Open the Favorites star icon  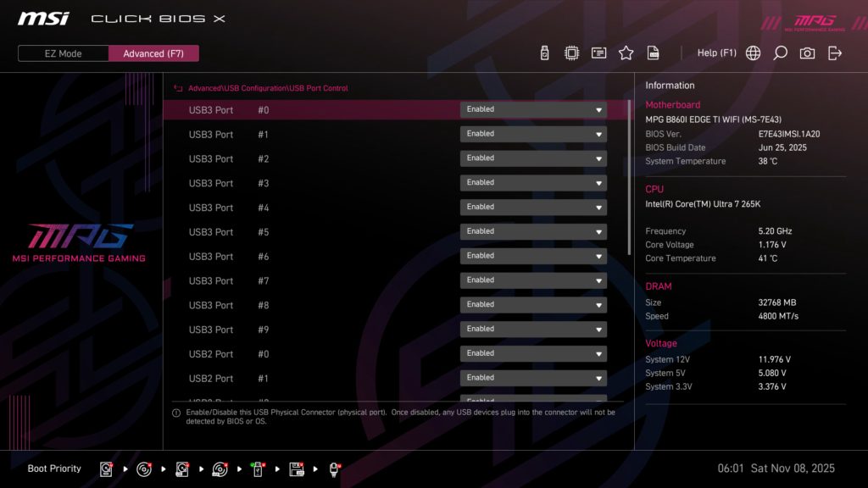tap(626, 52)
